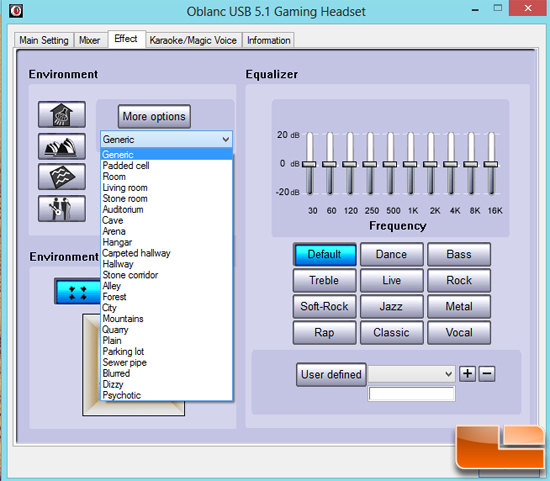This screenshot has width=550, height=481.
Task: Click the 4K equalizer slider
Action: tap(450, 164)
